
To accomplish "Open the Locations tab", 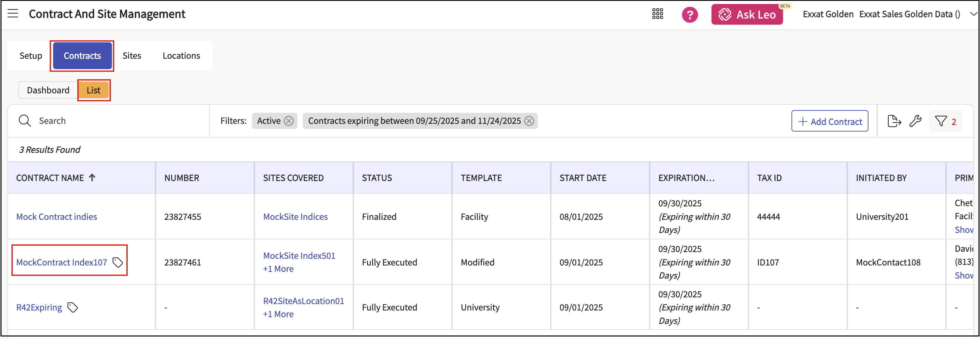I will 181,55.
